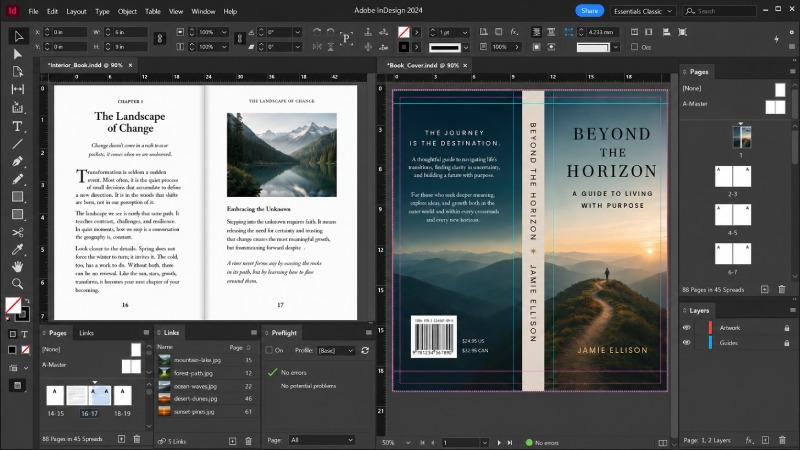Viewport: 800px width, 450px height.
Task: Click the effects fx icon in control bar
Action: (x=514, y=32)
